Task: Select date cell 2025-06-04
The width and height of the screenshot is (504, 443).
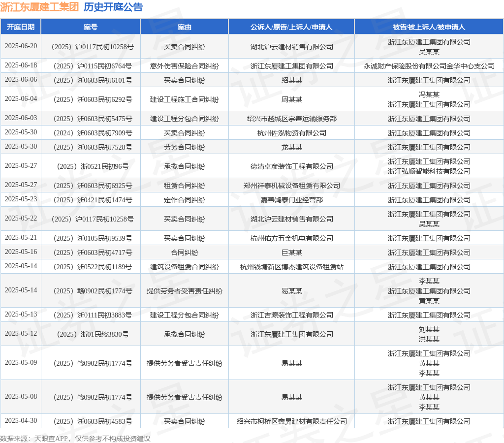Action: click(x=21, y=99)
